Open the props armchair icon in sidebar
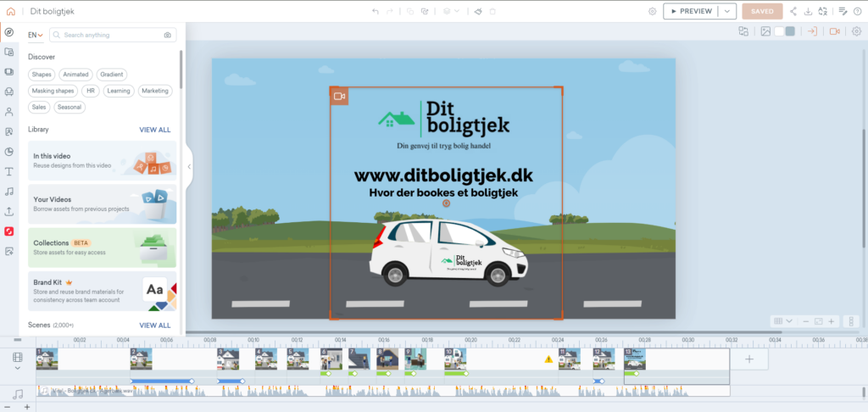 8,92
